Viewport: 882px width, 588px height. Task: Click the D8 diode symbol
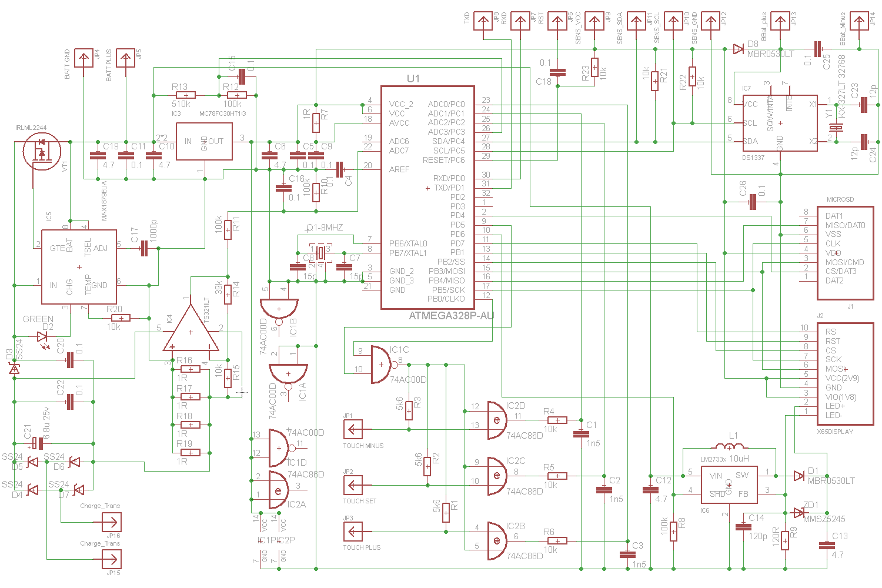click(739, 49)
